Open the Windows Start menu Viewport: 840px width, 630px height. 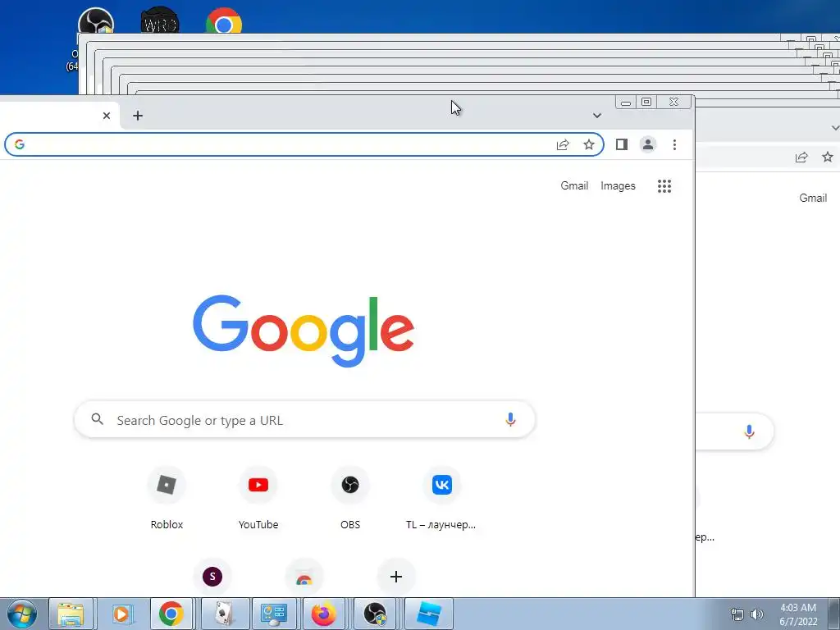tap(22, 614)
